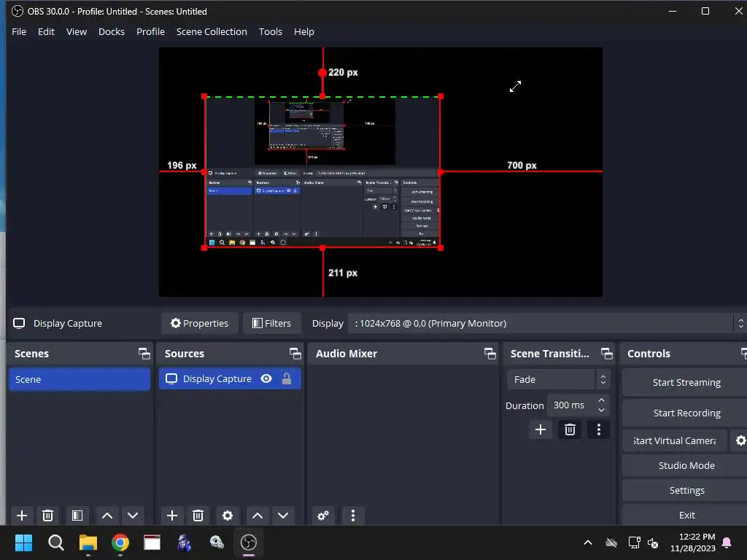Open Properties for Display Capture

click(200, 323)
